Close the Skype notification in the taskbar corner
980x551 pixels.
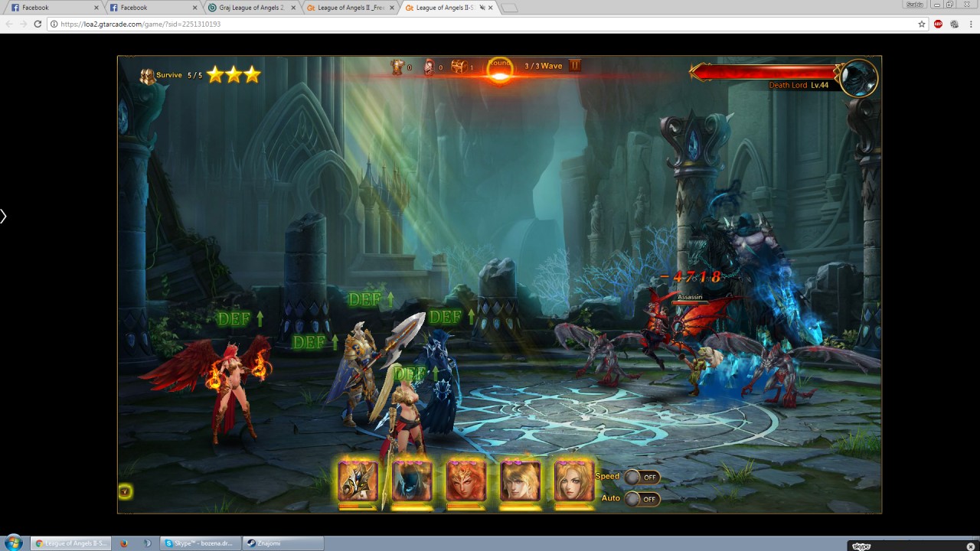(971, 546)
